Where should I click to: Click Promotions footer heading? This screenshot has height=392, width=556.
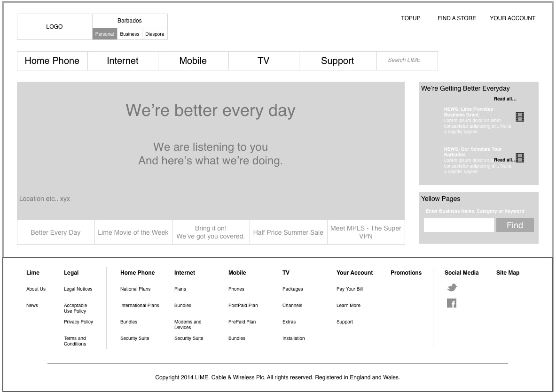point(406,273)
